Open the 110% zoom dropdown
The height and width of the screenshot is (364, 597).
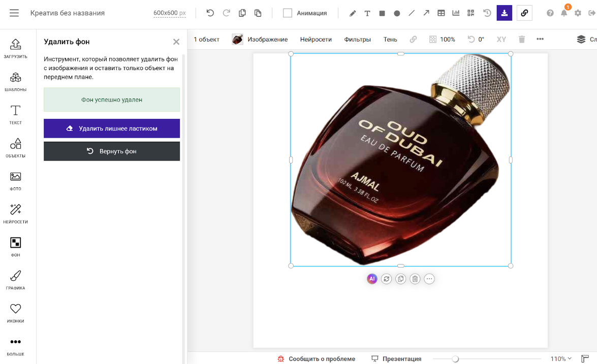pyautogui.click(x=561, y=359)
